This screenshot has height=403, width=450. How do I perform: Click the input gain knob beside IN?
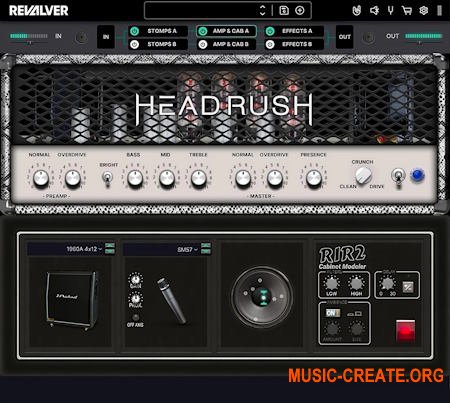[81, 38]
